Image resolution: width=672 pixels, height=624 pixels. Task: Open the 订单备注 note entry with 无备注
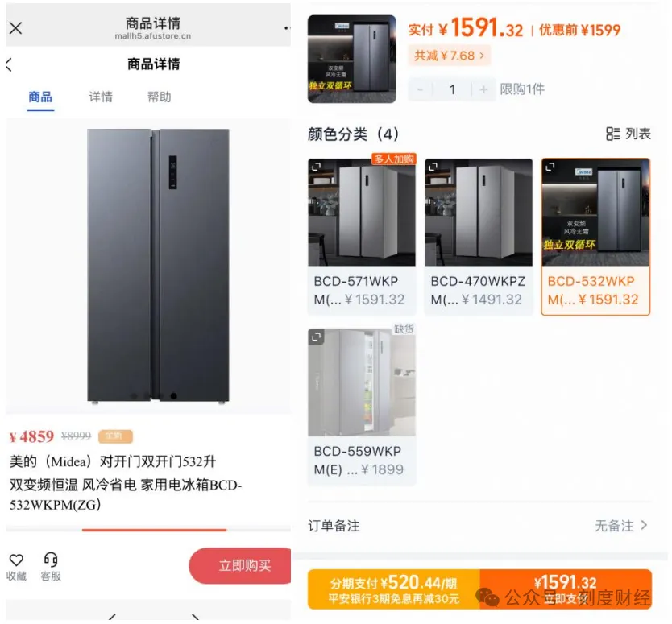tap(479, 526)
